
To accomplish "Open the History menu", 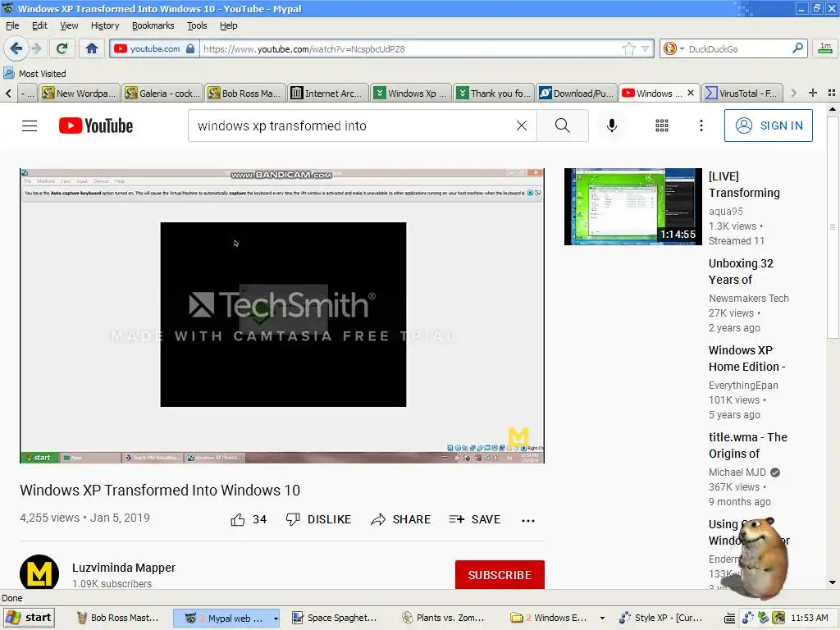I will click(x=105, y=25).
